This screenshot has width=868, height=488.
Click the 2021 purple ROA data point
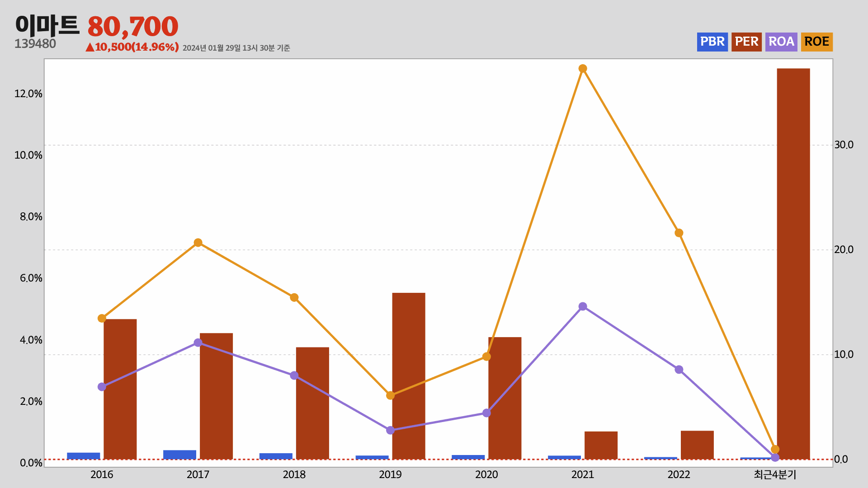[x=583, y=306]
